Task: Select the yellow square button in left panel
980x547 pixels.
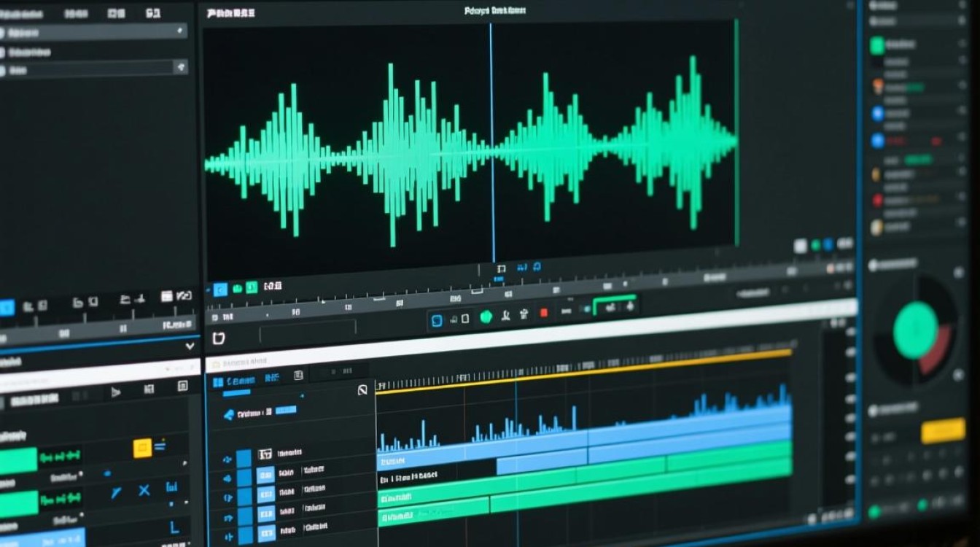Action: point(142,448)
